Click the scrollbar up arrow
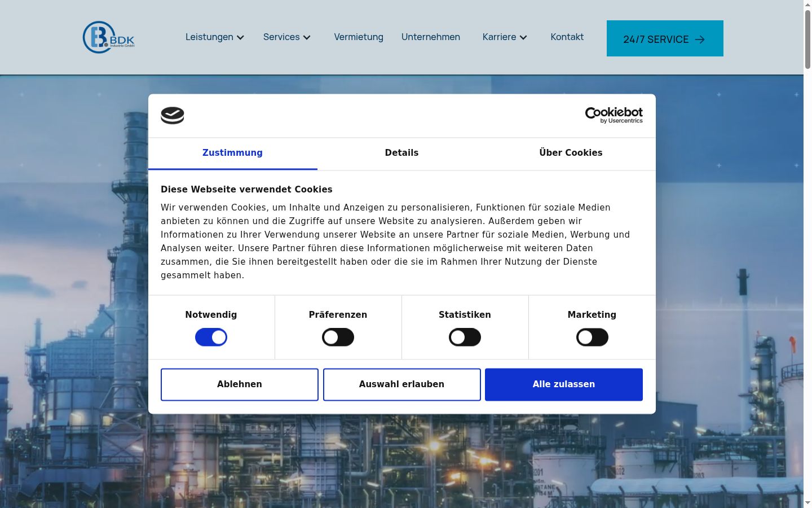Screen dimensions: 812x508 pos(807,5)
